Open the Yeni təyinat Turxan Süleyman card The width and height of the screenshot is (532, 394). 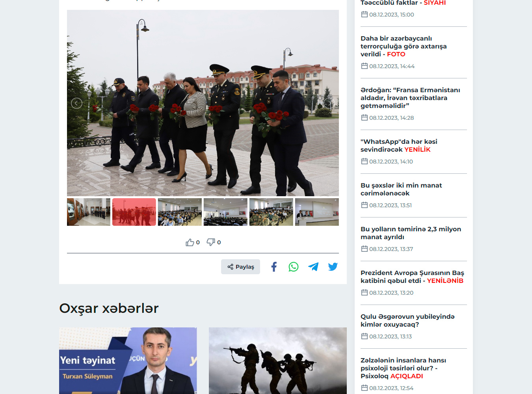(x=128, y=361)
